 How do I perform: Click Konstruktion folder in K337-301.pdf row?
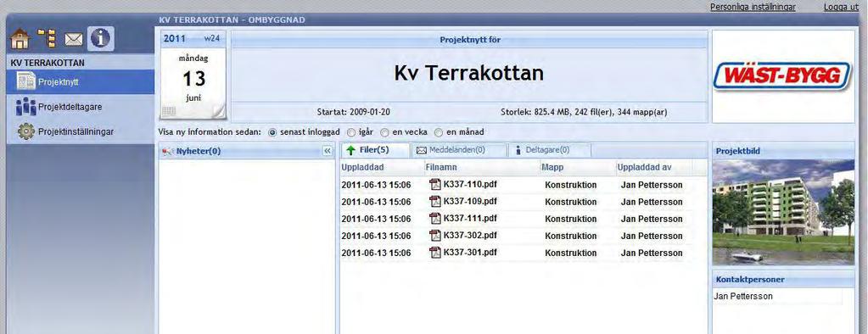click(571, 253)
